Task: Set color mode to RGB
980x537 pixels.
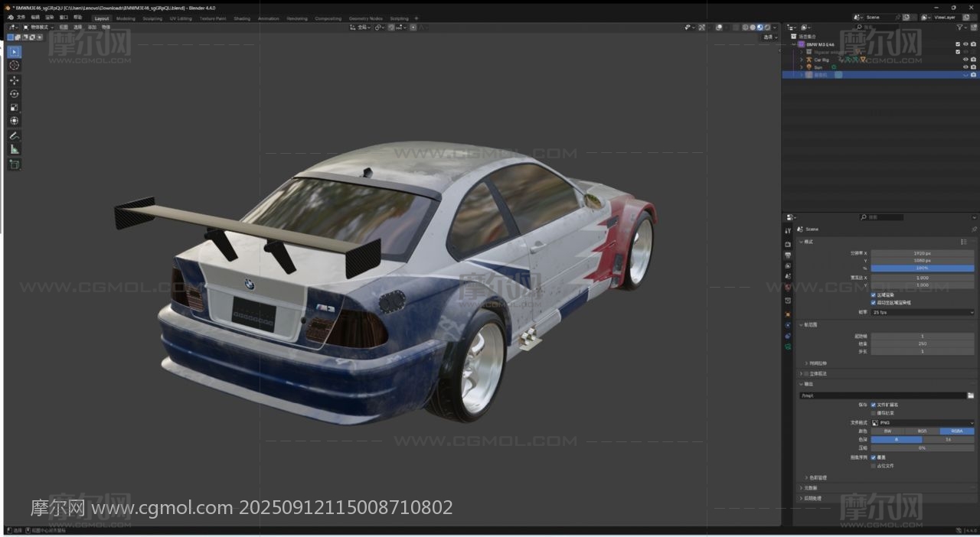Action: pos(922,431)
